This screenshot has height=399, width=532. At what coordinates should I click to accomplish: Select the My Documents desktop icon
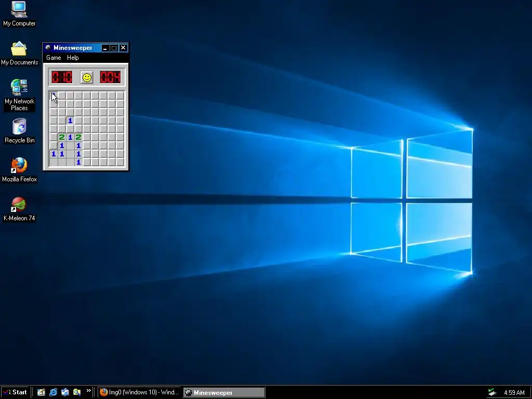pyautogui.click(x=19, y=54)
